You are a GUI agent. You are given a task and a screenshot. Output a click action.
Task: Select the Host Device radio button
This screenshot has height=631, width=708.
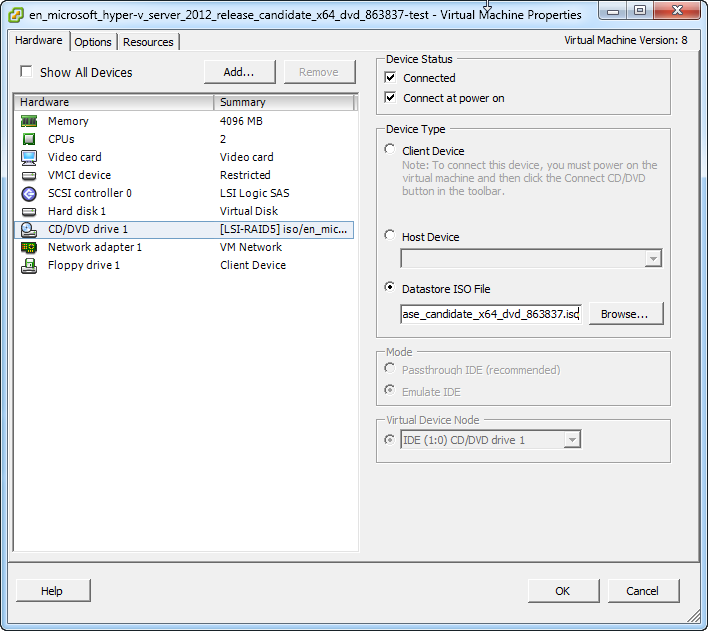pos(390,235)
